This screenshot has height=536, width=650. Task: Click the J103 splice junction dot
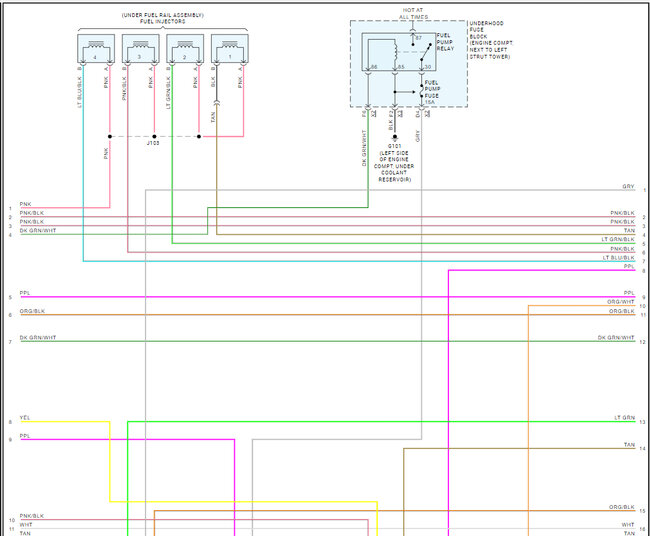point(153,136)
